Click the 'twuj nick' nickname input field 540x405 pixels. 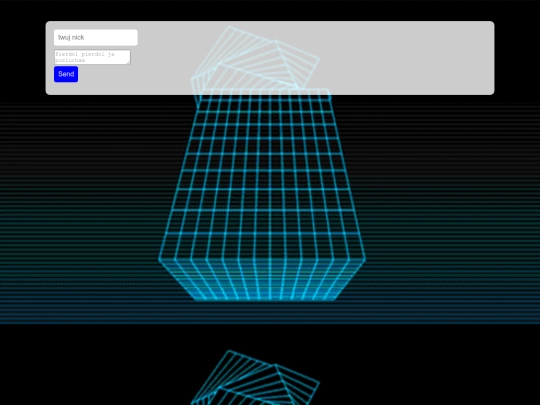pyautogui.click(x=96, y=38)
